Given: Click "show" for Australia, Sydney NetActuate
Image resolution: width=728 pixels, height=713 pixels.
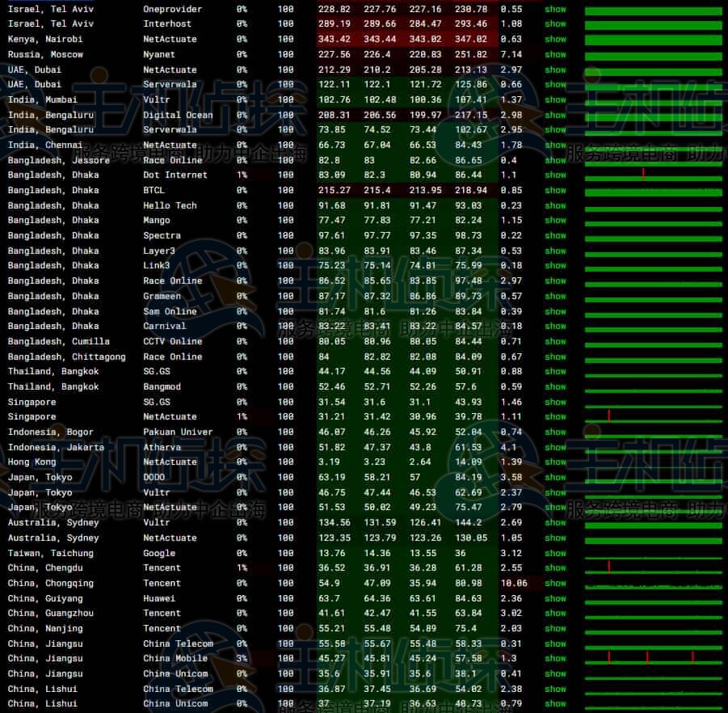Looking at the screenshot, I should (555, 538).
